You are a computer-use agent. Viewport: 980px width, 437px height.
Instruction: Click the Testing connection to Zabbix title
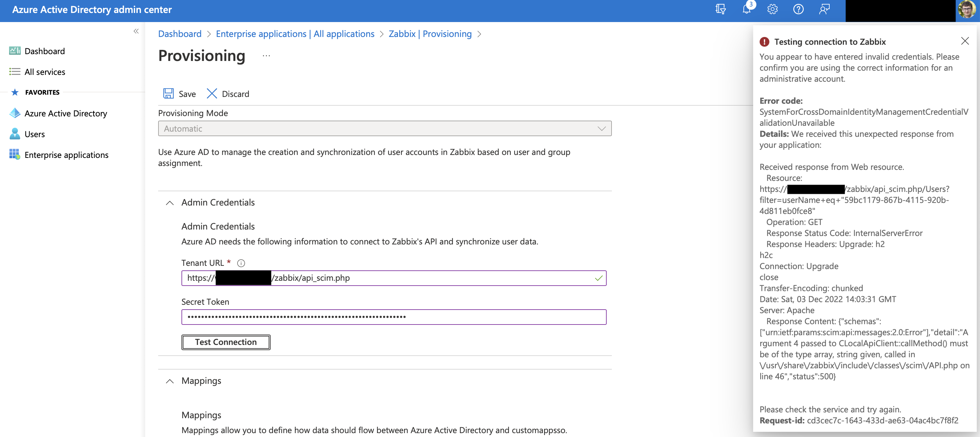click(x=830, y=41)
